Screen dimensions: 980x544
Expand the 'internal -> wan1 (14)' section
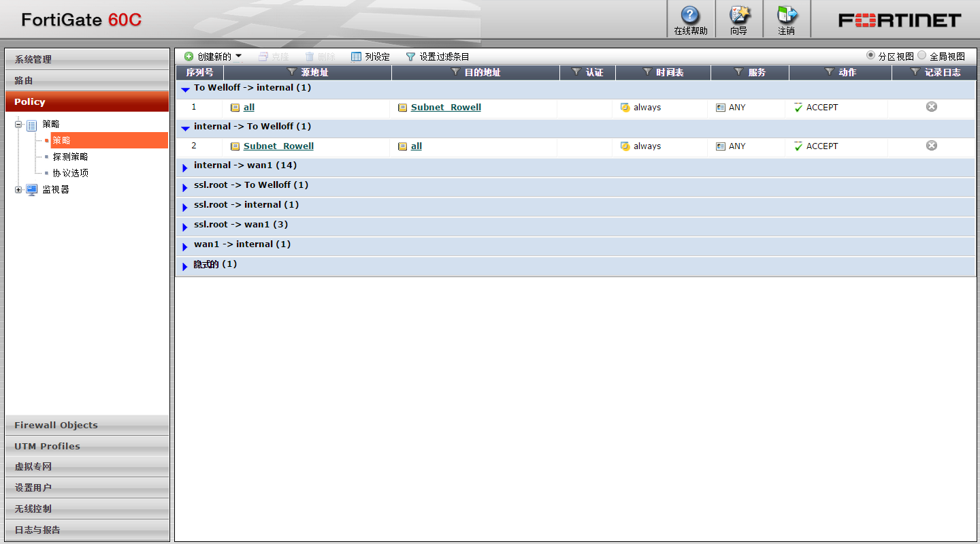pyautogui.click(x=185, y=167)
